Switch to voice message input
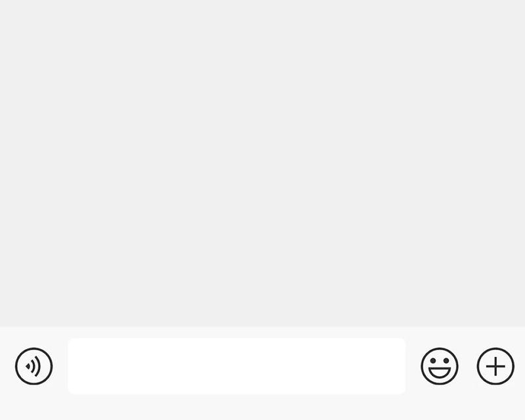Screen dimensions: 525x420 [x=34, y=366]
